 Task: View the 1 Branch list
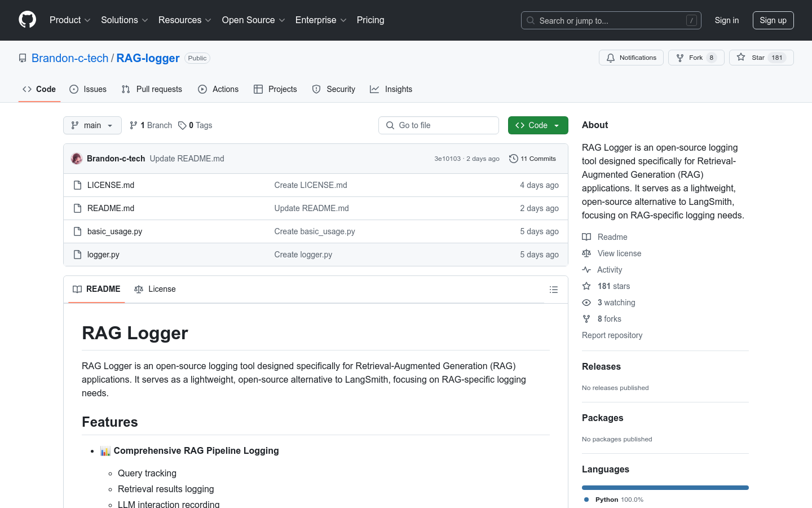pos(151,125)
